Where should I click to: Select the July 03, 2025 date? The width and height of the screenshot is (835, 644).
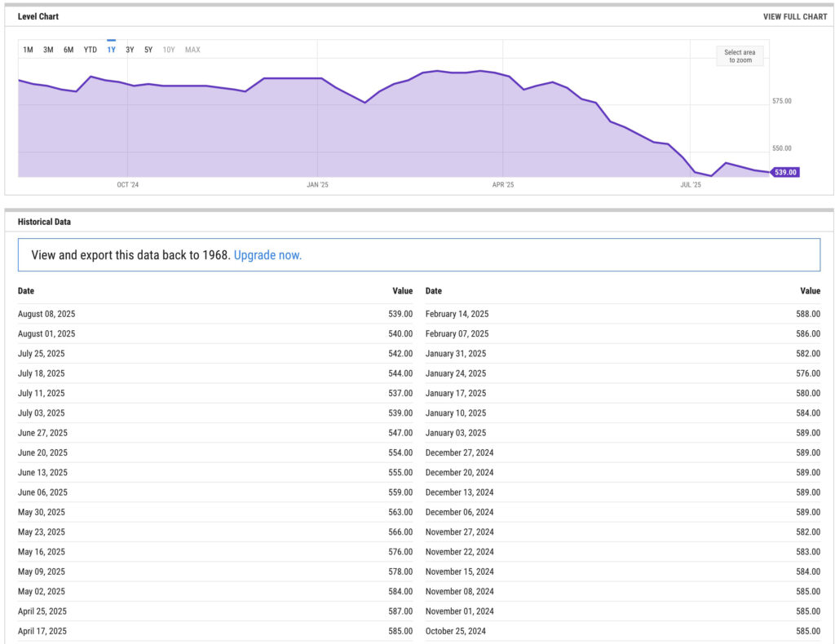tap(41, 413)
